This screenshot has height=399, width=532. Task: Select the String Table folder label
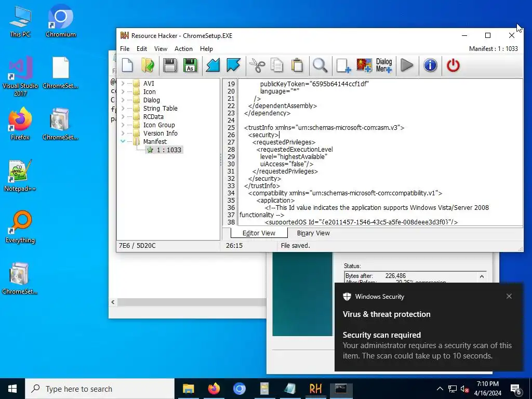[160, 108]
